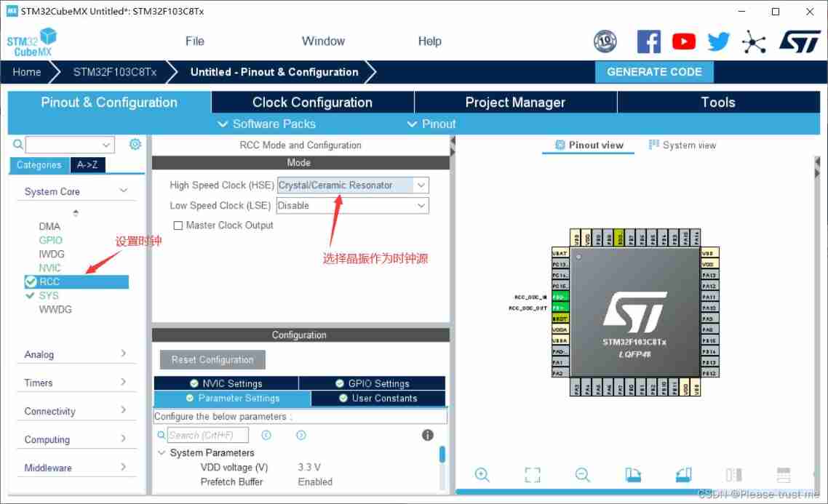The image size is (828, 504).
Task: Go to Home breadcrumb
Action: tap(26, 72)
